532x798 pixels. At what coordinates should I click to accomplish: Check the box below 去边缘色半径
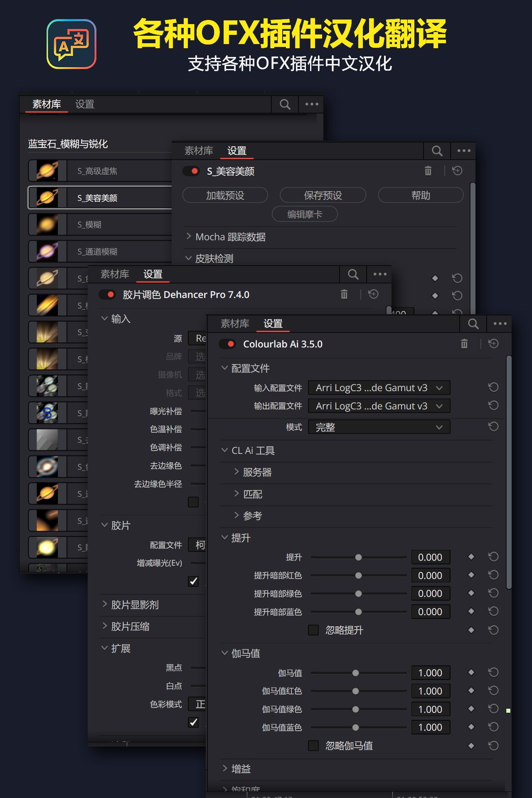(193, 502)
